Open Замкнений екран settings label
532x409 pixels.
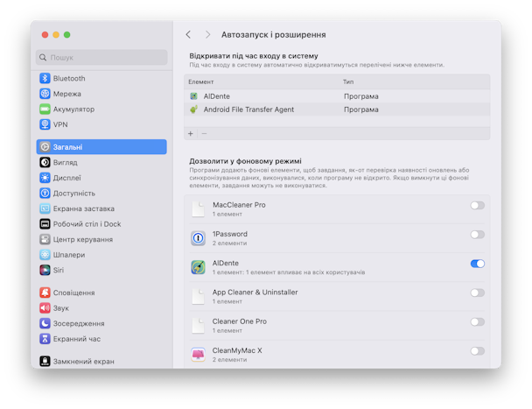(x=83, y=361)
